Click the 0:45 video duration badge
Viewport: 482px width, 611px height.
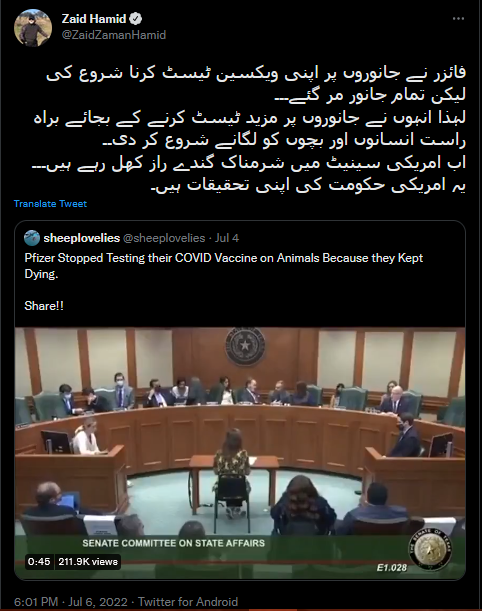tap(39, 562)
